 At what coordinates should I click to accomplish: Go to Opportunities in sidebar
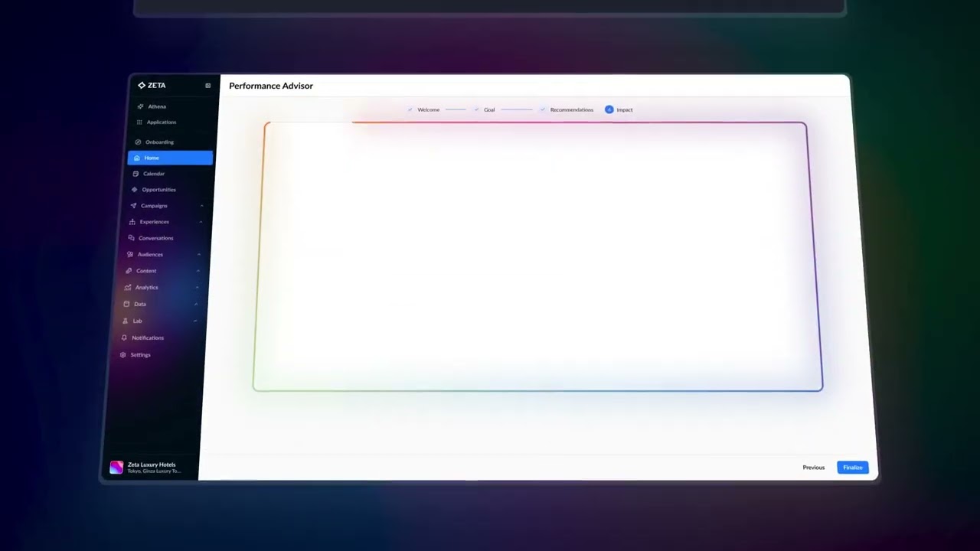tap(158, 190)
